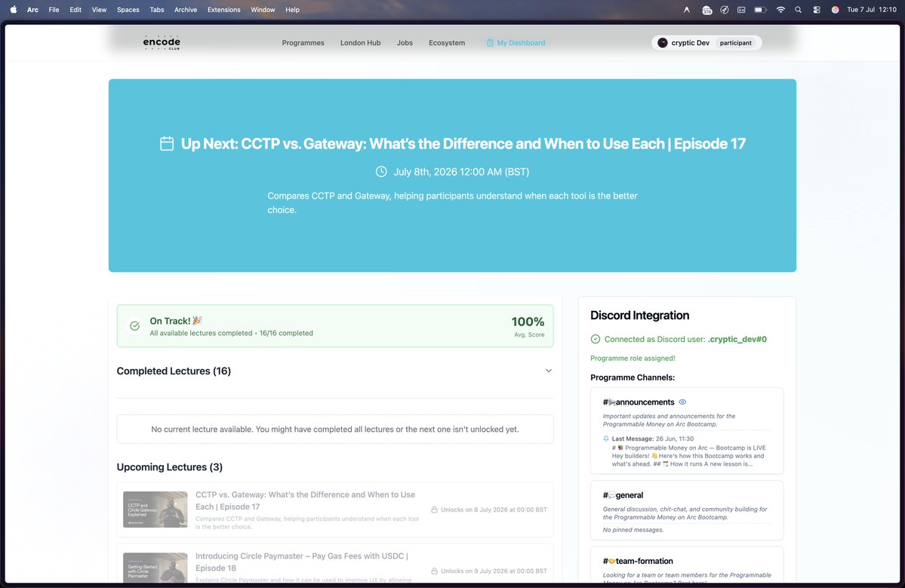Click the 100% Avg. Score value
Viewport: 905px width, 588px height.
click(528, 322)
